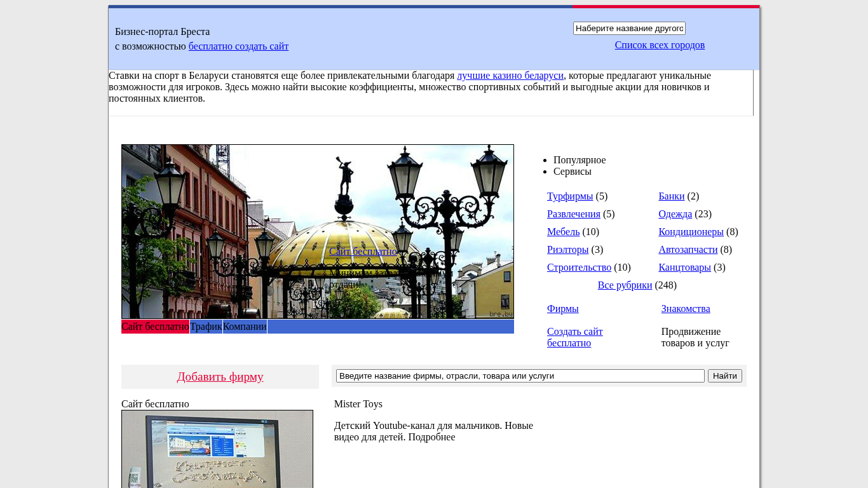Open the 'Знакомства' link

click(x=685, y=309)
